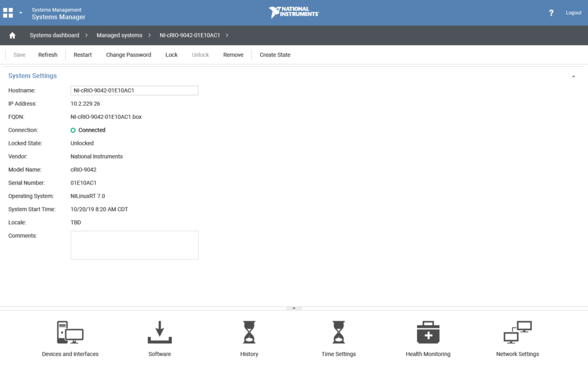Viewport: 588px width, 368px height.
Task: Edit the Hostname input field
Action: (134, 90)
